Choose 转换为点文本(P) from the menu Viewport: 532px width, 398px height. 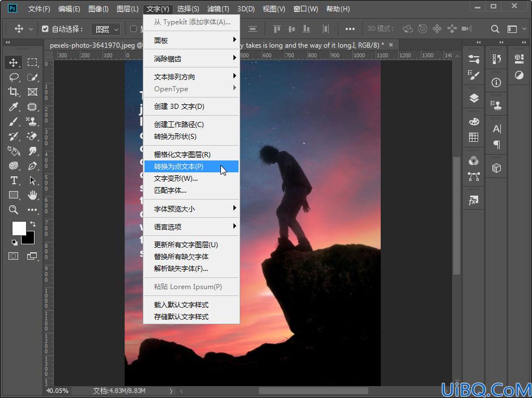coord(191,166)
